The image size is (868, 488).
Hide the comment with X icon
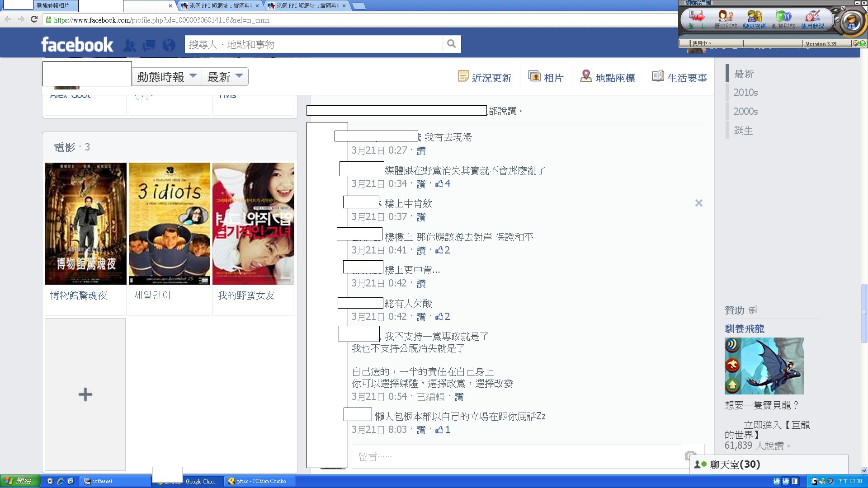[x=698, y=203]
